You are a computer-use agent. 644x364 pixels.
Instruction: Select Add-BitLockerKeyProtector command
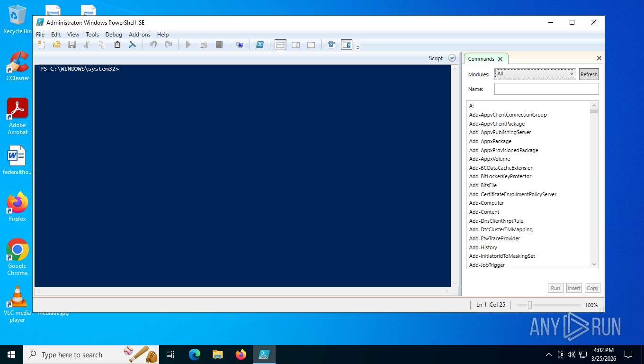[x=500, y=176]
